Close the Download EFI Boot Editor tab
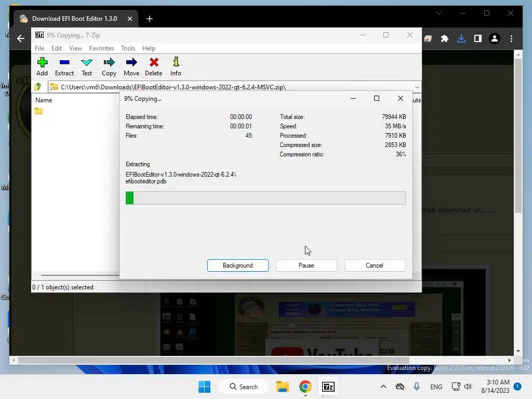This screenshot has height=399, width=532. click(x=129, y=19)
